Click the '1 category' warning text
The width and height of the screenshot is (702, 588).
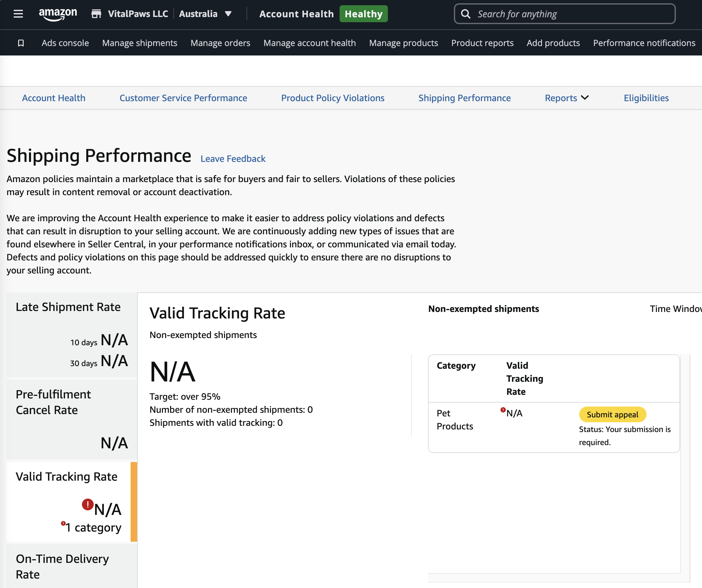click(x=93, y=527)
